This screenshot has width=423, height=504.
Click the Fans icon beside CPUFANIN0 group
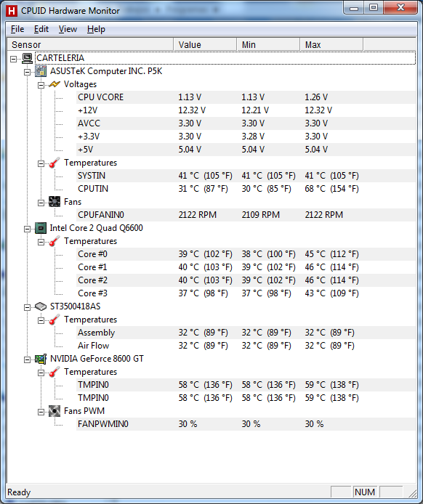click(55, 202)
